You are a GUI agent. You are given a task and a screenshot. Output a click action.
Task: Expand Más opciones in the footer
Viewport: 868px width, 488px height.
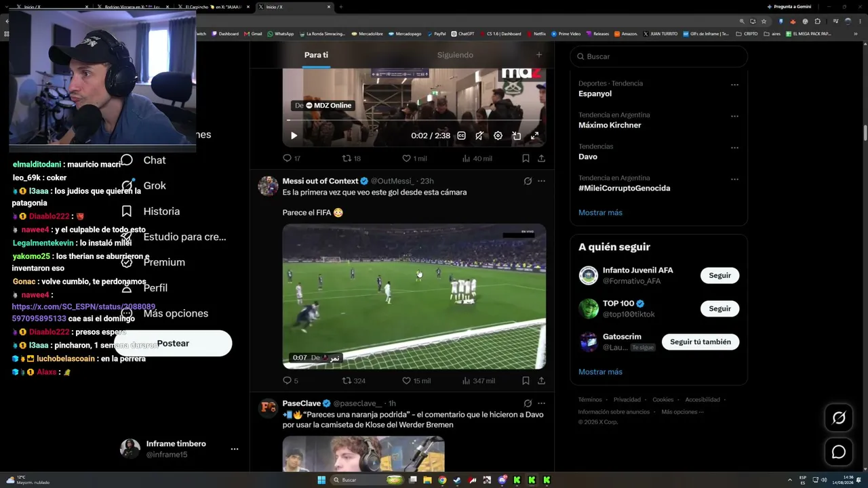point(682,412)
